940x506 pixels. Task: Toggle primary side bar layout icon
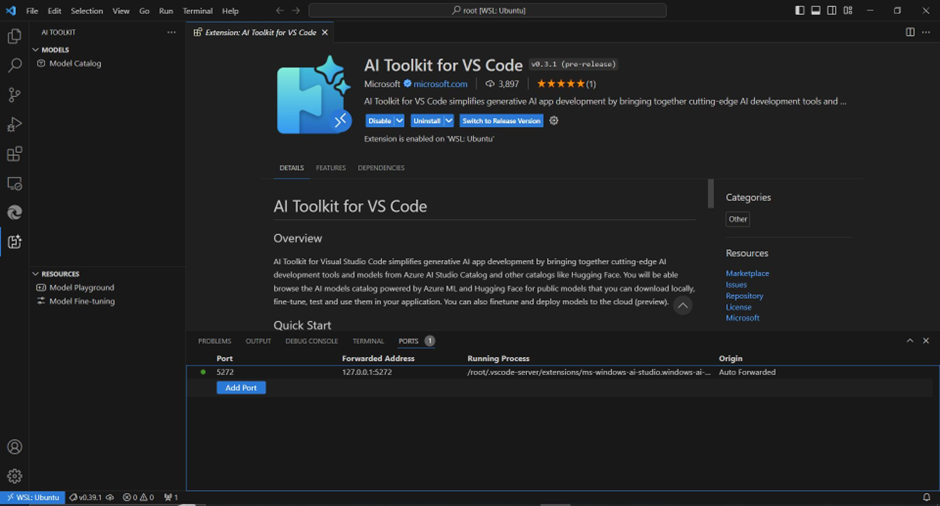(800, 11)
